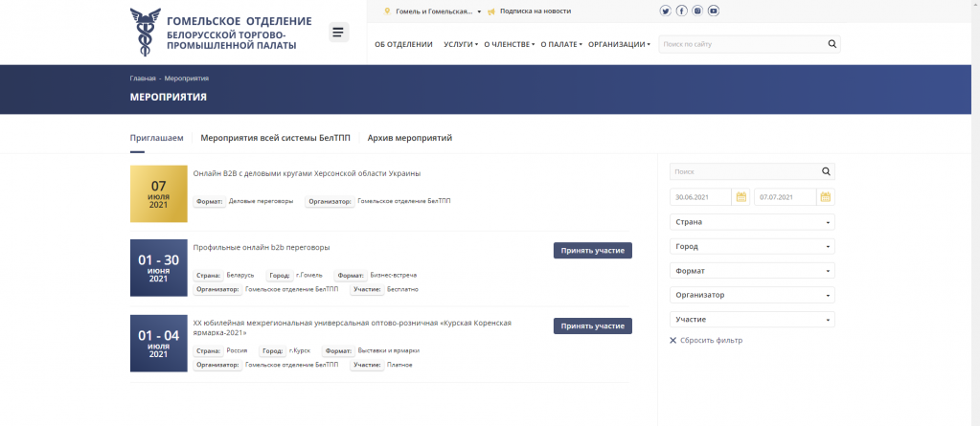This screenshot has height=426, width=980.
Task: Click the end date field 07.07.2021
Action: pyautogui.click(x=785, y=197)
